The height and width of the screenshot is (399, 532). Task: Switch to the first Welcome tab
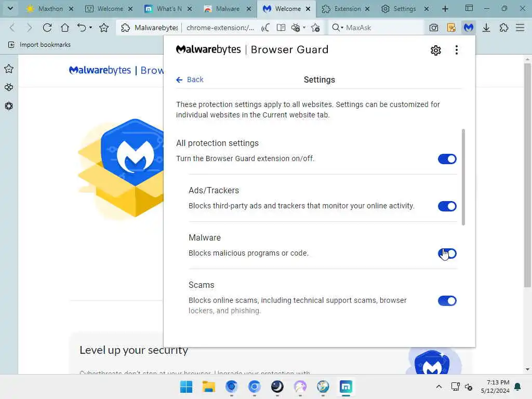(x=109, y=9)
